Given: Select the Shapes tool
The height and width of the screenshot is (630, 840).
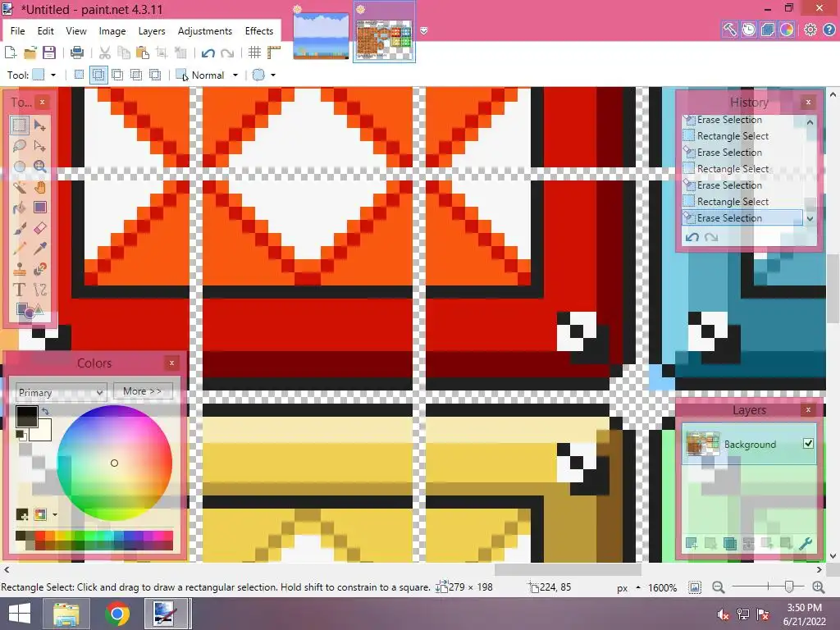Looking at the screenshot, I should (x=29, y=310).
